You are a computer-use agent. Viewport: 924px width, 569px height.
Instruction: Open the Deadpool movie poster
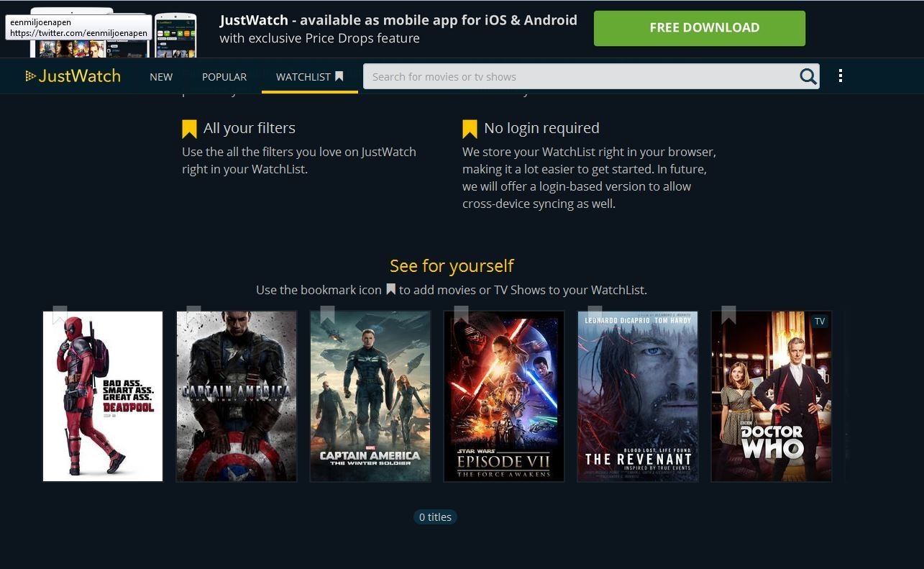(x=103, y=396)
